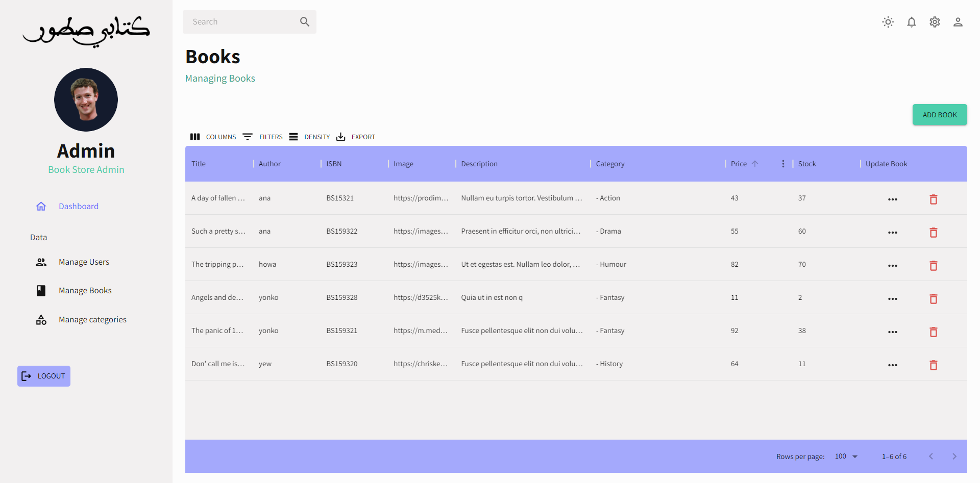
Task: Open notifications bell icon
Action: (x=912, y=22)
